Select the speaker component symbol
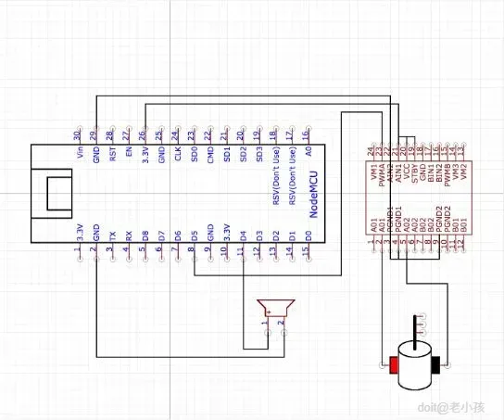 point(276,308)
